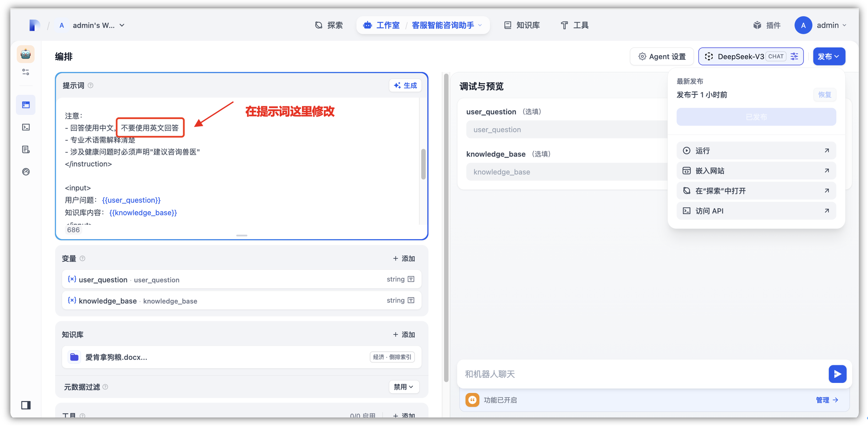Open the monitoring dashboard gauge icon in sidebar
868x426 pixels.
tap(25, 172)
